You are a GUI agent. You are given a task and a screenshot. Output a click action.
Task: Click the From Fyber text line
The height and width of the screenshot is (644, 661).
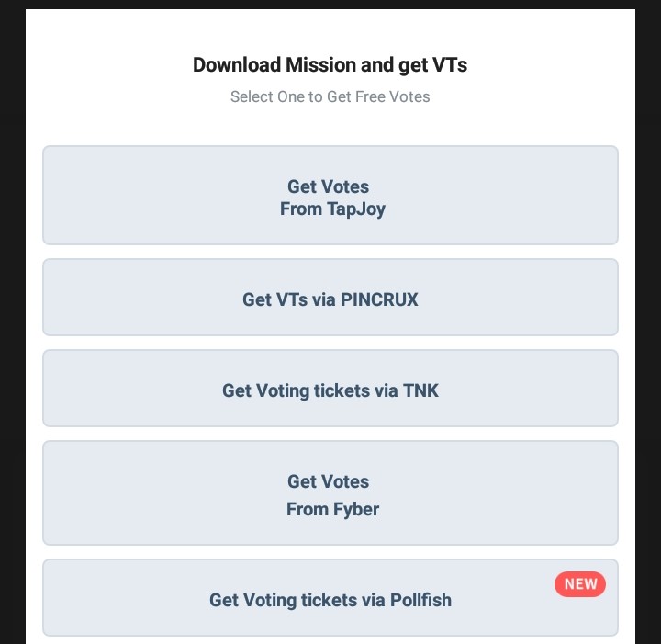[332, 510]
